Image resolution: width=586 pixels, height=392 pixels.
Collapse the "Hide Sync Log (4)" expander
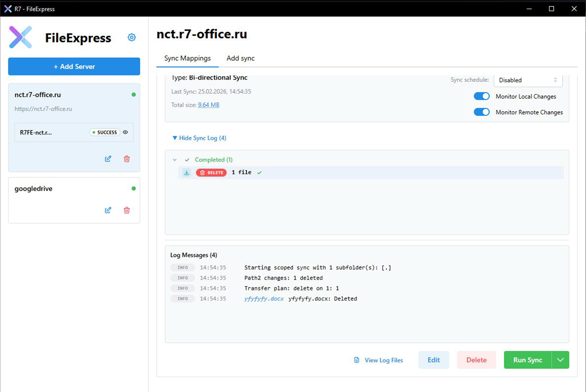point(199,138)
